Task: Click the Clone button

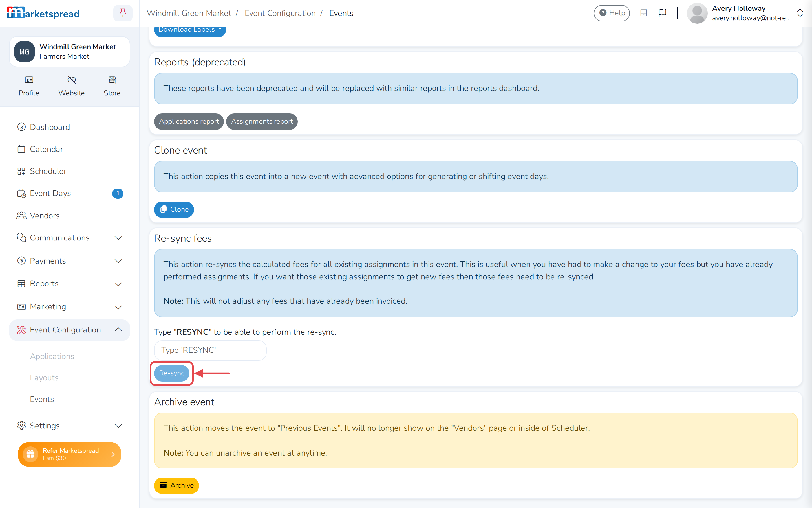Action: coord(174,210)
